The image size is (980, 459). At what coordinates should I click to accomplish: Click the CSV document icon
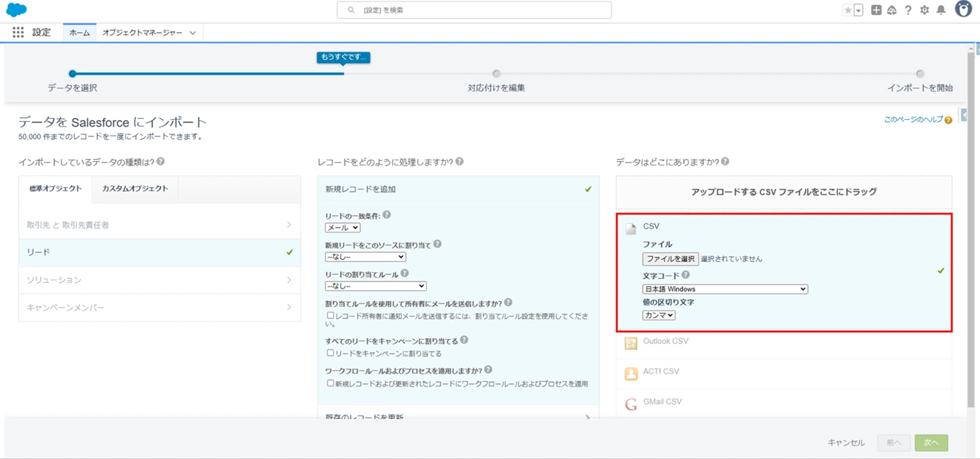tap(631, 229)
